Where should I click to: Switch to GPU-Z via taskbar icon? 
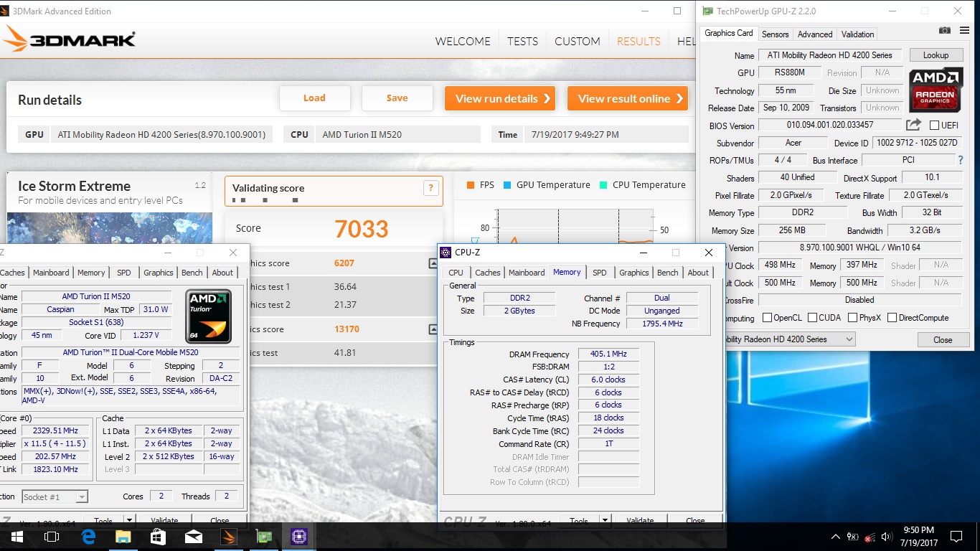click(x=263, y=537)
